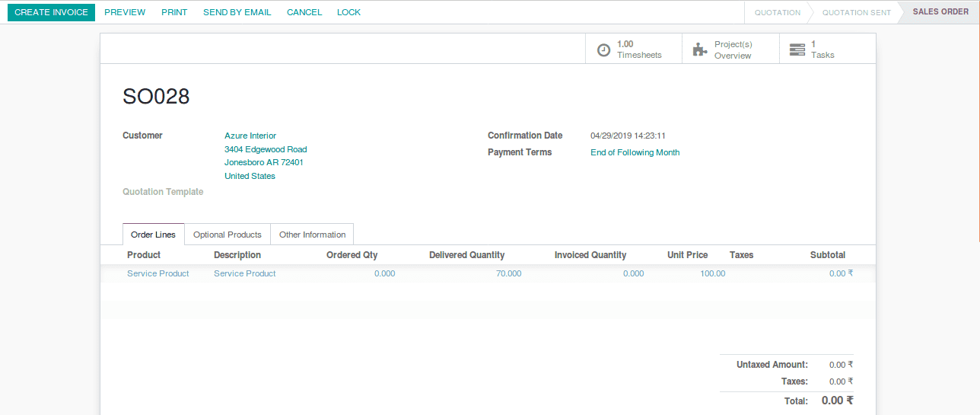
Task: Click the Taxes total value 0.00 ₹
Action: click(x=841, y=381)
